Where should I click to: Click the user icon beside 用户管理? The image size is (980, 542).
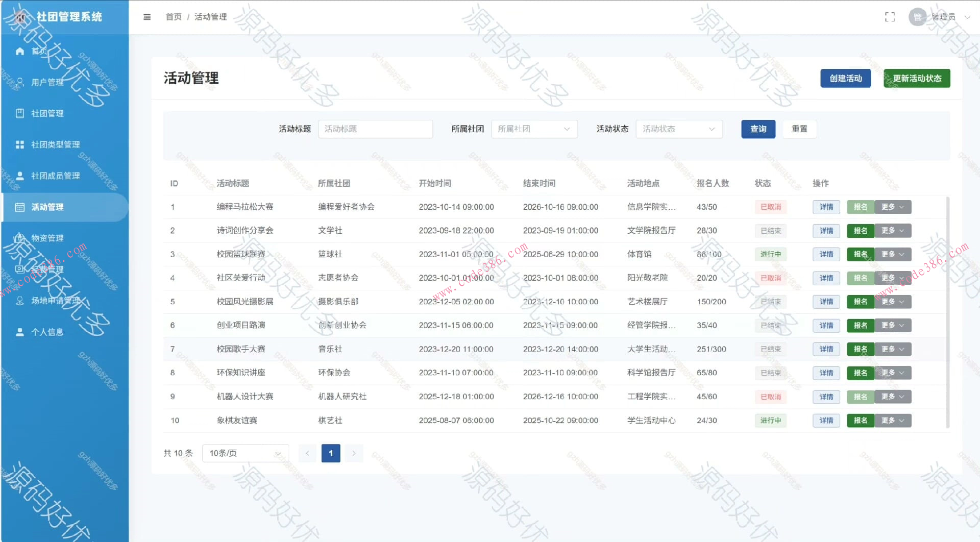coord(19,82)
